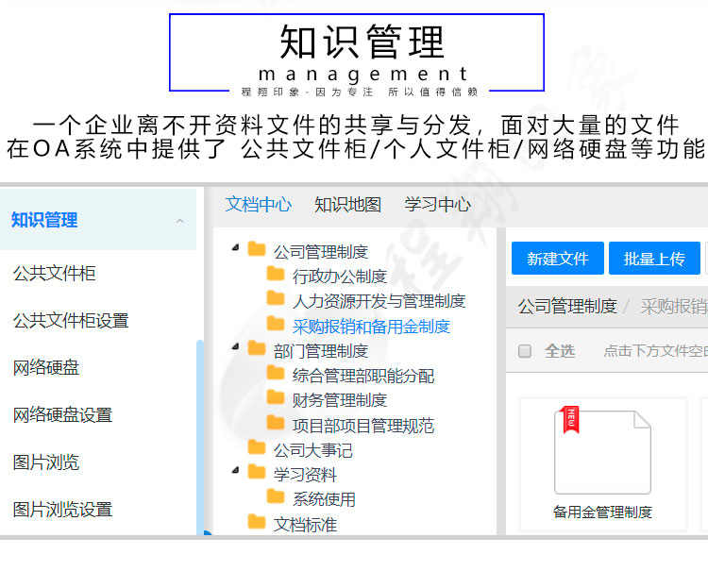The width and height of the screenshot is (708, 588).
Task: Click the 新建文件 button
Action: coord(558,259)
